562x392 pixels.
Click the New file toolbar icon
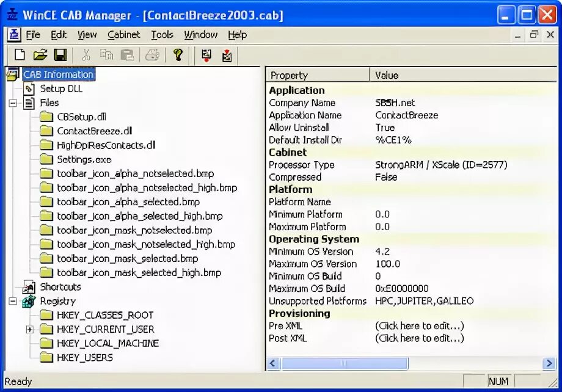(x=20, y=55)
